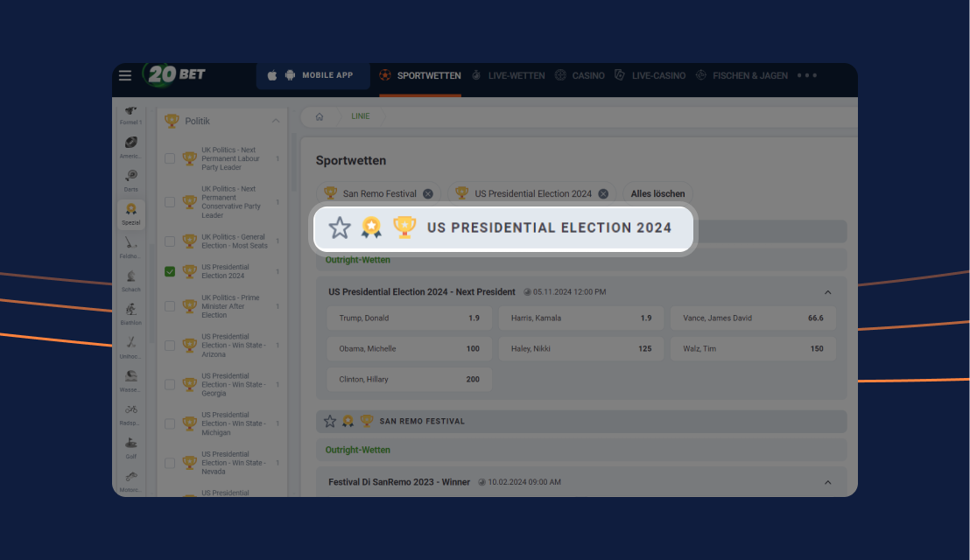Image resolution: width=970 pixels, height=560 pixels.
Task: Remove the US Presidential Election 2024 filter chip
Action: (603, 194)
